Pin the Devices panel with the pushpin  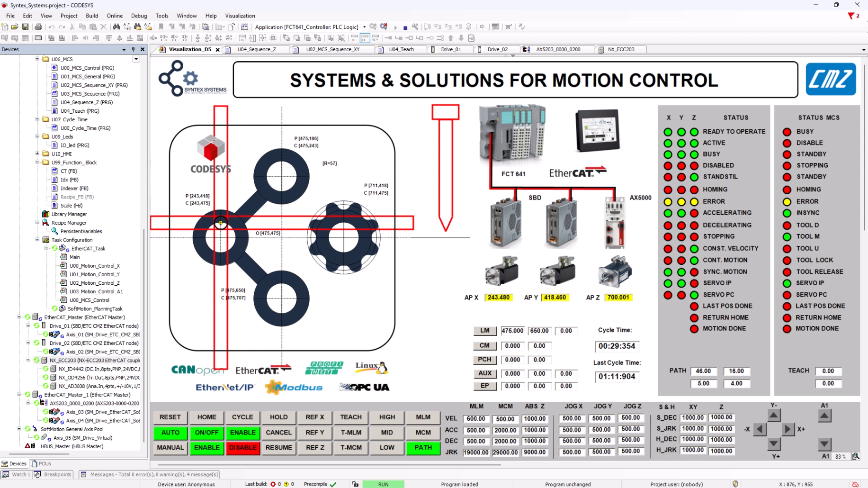[x=133, y=49]
